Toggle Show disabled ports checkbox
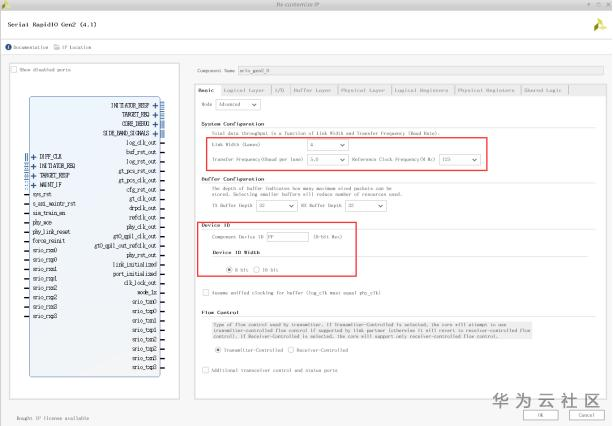Image resolution: width=613 pixels, height=426 pixels. coord(14,70)
